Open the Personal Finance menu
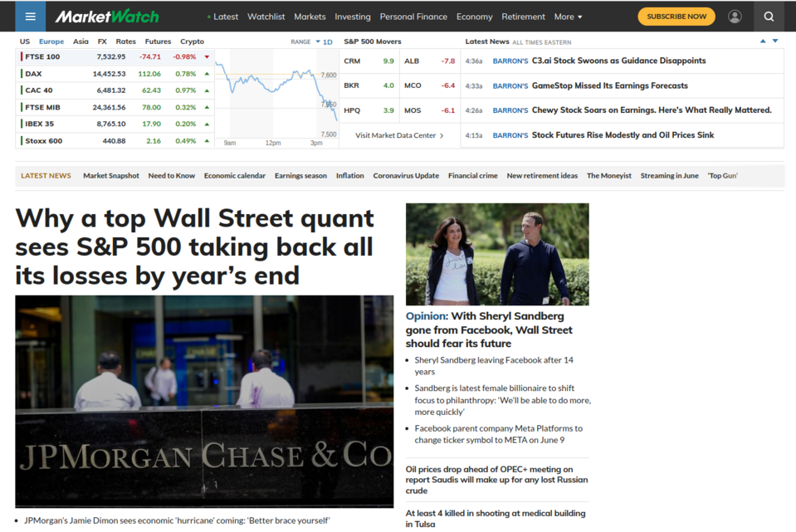This screenshot has height=532, width=796. [x=413, y=17]
